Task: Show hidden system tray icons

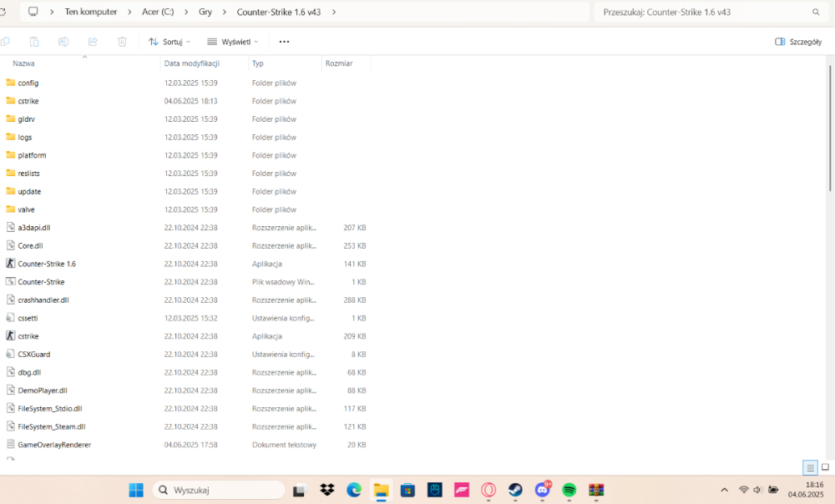Action: point(724,490)
